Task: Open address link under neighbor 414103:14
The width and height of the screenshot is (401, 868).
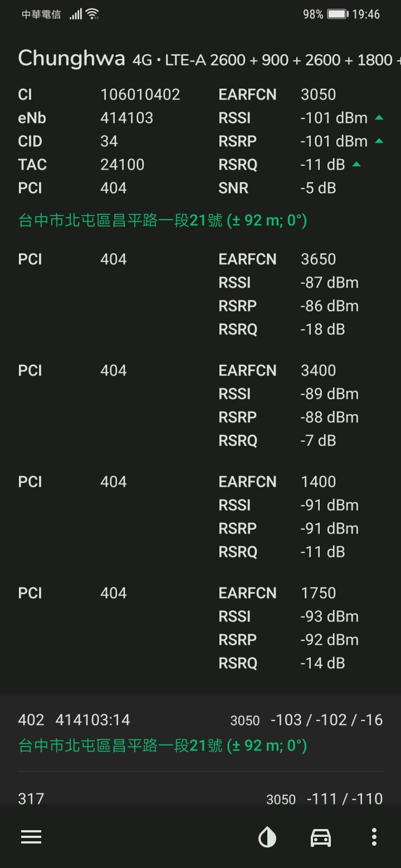Action: point(163,745)
